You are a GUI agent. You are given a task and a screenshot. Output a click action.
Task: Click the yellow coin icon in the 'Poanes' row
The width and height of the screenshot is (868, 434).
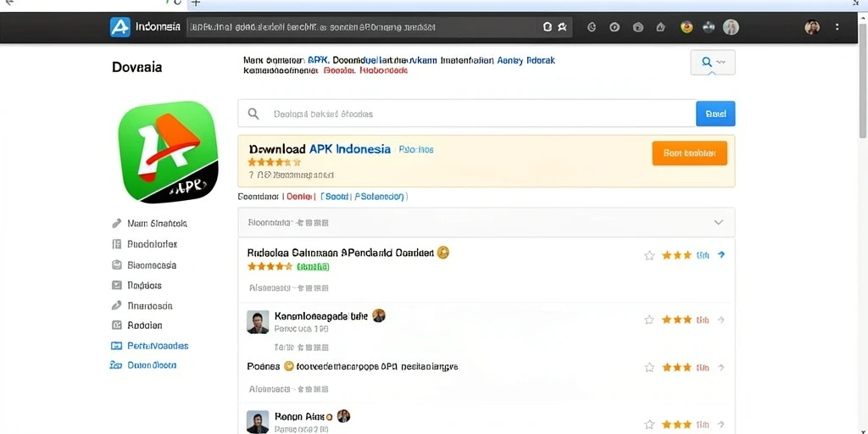pyautogui.click(x=288, y=366)
